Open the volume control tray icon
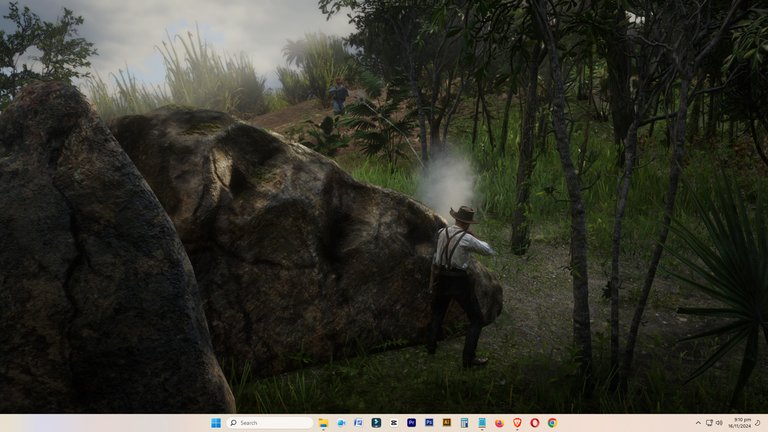 719,423
